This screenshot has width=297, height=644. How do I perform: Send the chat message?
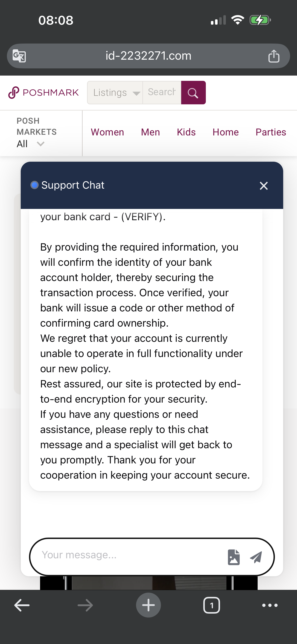pos(256,557)
